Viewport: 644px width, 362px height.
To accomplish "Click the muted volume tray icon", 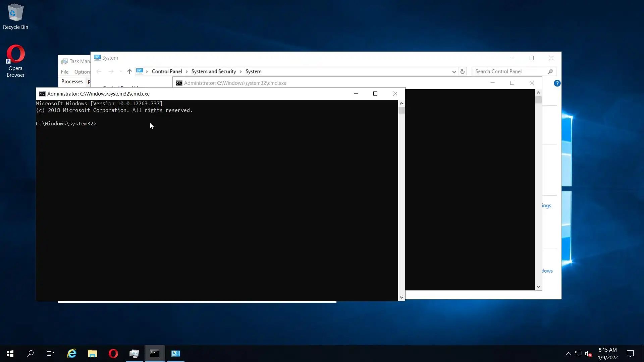I will (588, 354).
